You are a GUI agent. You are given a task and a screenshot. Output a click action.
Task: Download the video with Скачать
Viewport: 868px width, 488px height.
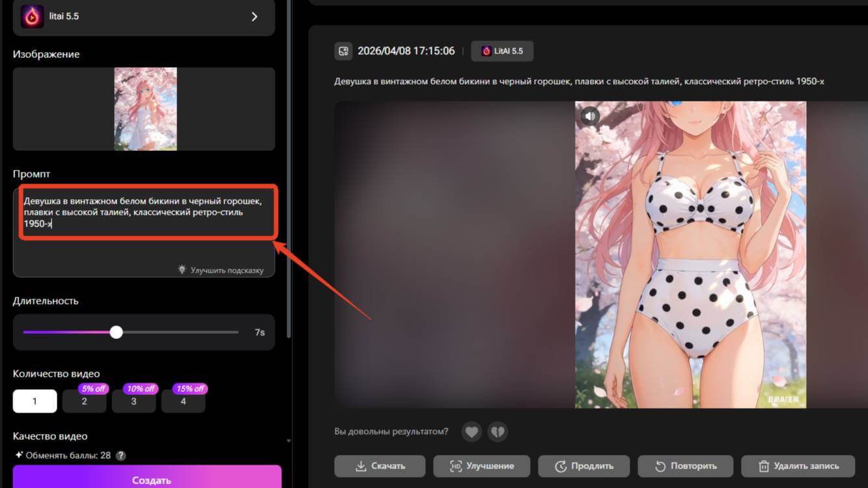380,466
